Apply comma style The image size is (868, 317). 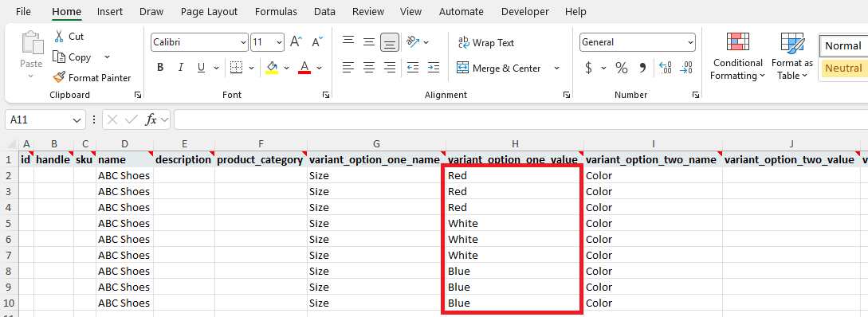(x=642, y=68)
